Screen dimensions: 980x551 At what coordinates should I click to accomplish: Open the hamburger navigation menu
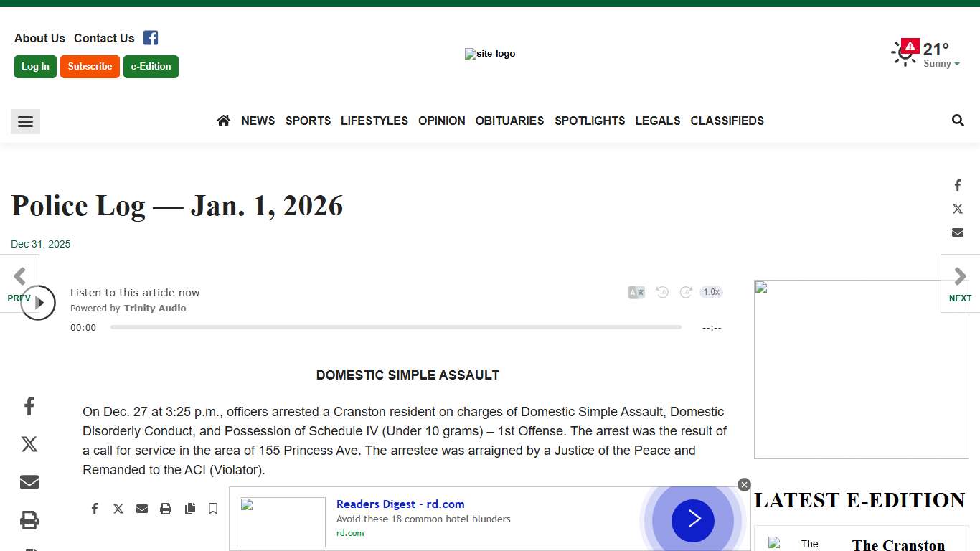click(x=25, y=121)
